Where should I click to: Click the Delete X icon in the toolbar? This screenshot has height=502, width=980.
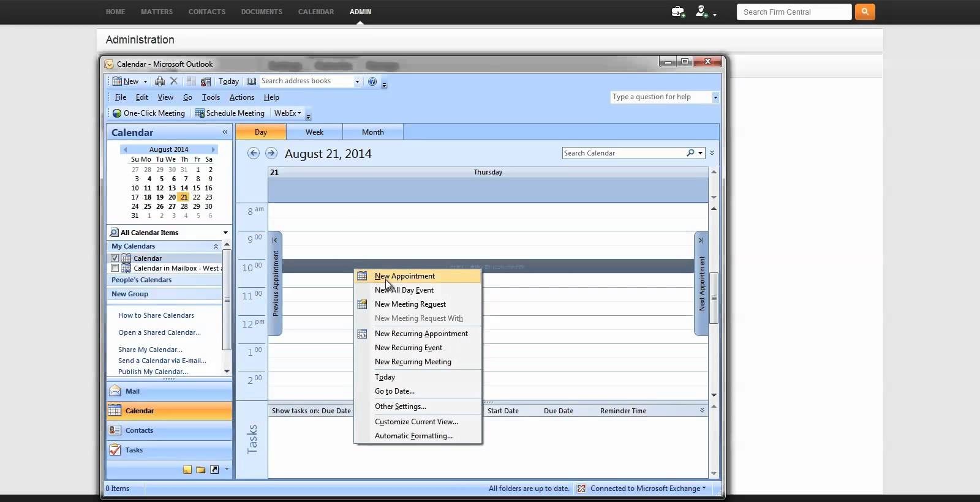click(174, 81)
